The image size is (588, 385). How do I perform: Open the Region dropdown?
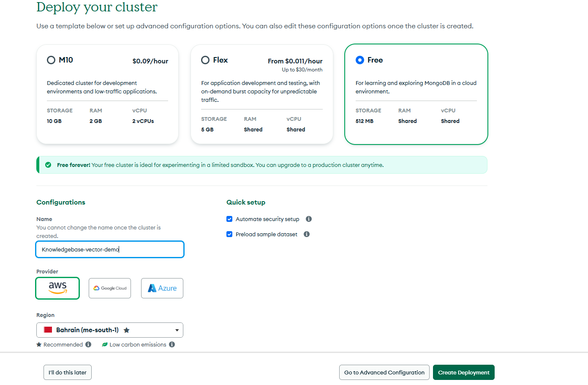[x=110, y=330]
